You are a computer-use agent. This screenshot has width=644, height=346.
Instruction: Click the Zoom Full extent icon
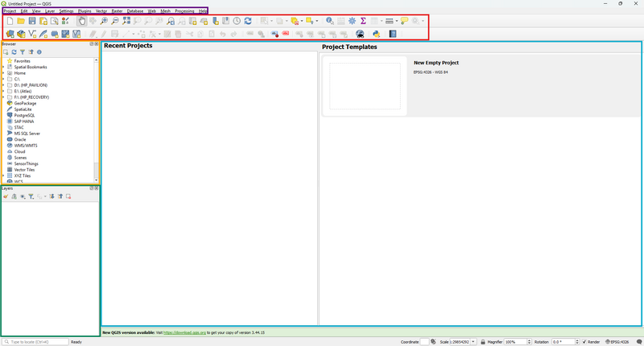point(126,21)
